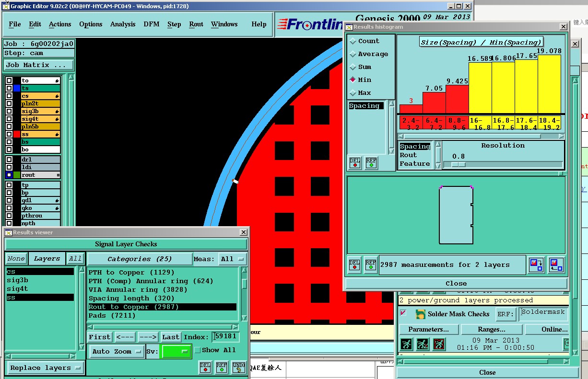This screenshot has height=379, width=588.
Task: Click REF icon beside measurements status text
Action: coord(371,265)
